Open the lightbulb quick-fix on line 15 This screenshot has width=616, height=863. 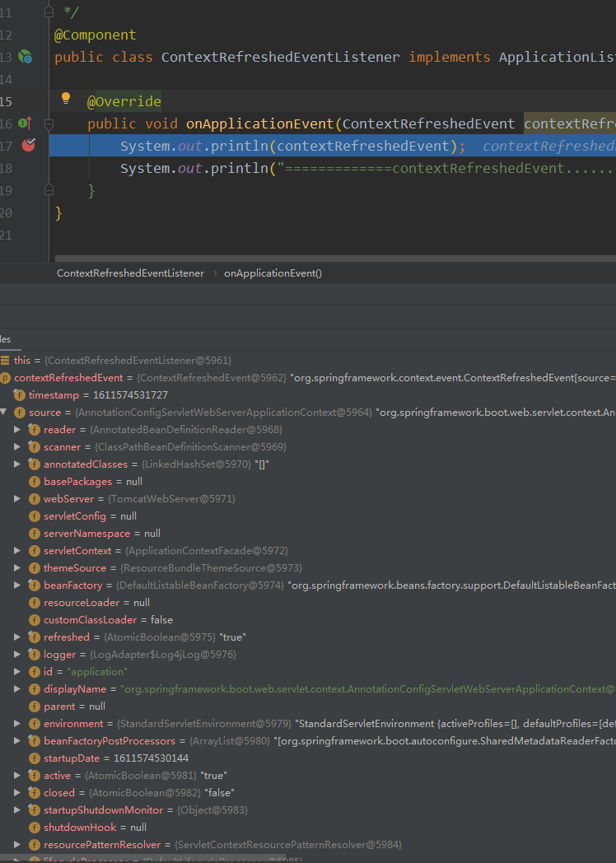66,99
